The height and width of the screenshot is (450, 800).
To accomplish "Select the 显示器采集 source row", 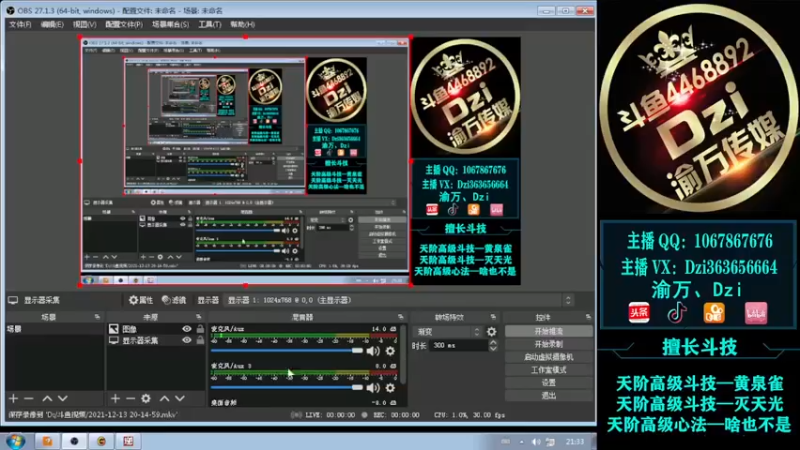I will (x=156, y=340).
